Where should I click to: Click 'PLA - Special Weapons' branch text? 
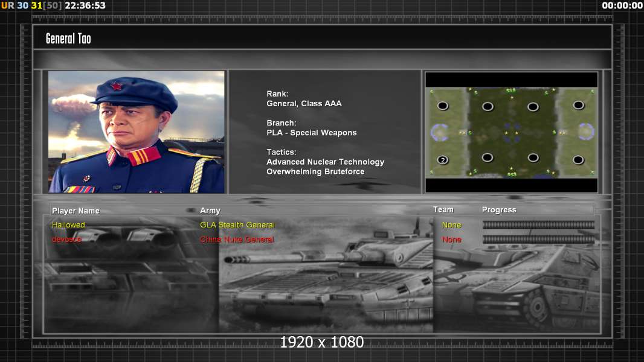[x=311, y=133]
